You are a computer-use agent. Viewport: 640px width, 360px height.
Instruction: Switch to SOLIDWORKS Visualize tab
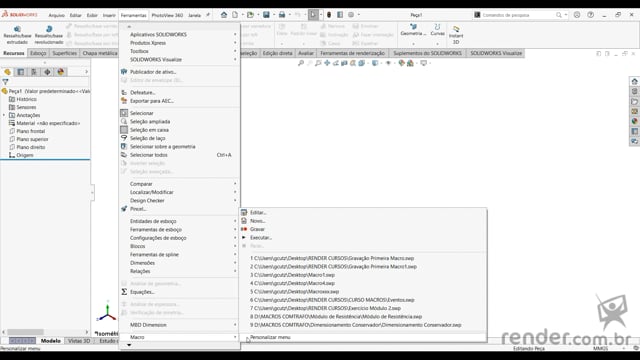(x=496, y=53)
